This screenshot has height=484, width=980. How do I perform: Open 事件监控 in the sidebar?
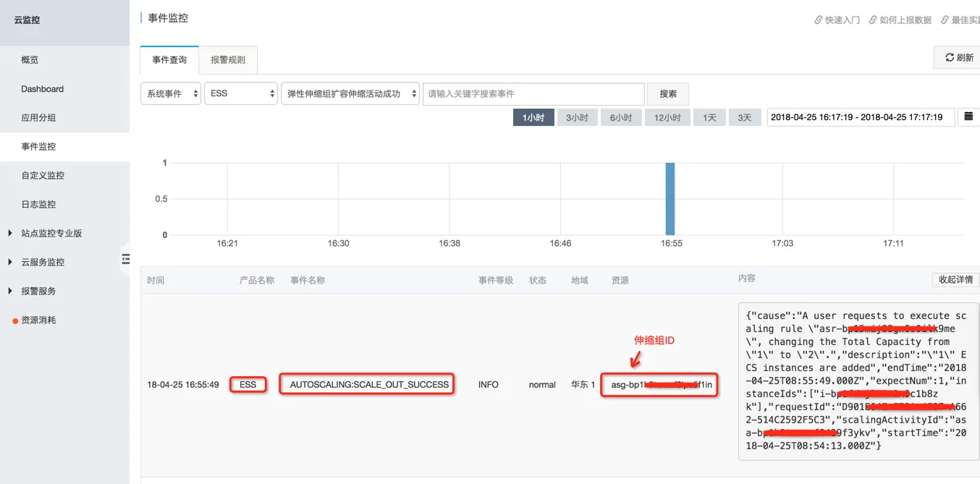coord(38,146)
